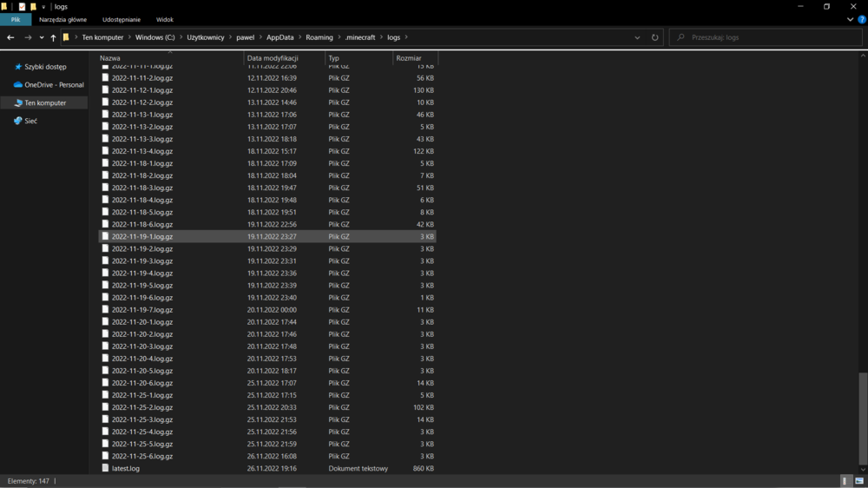This screenshot has width=868, height=488.
Task: Select file icon of 2022-11-25-2.log.gz
Action: [x=105, y=407]
